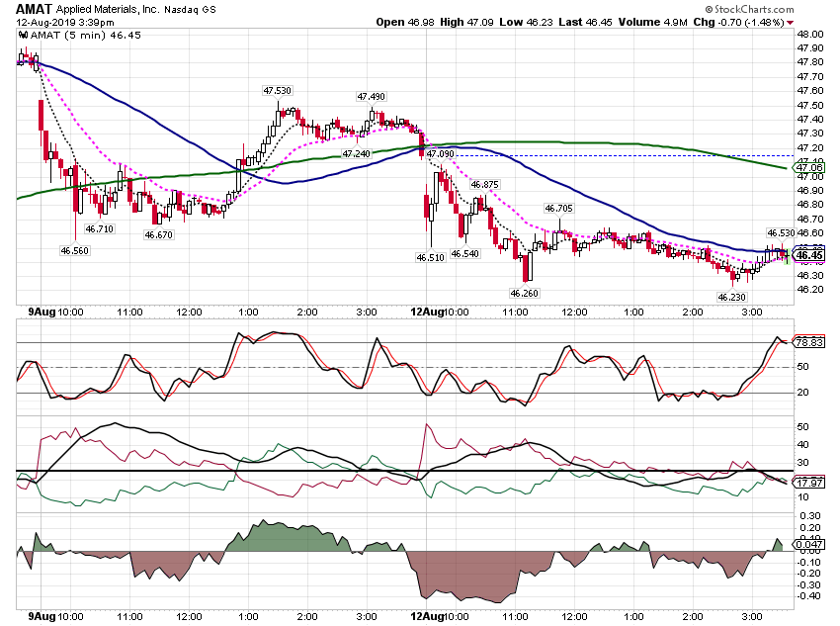This screenshot has height=626, width=840.
Task: Click the 46.670 price label
Action: pyautogui.click(x=158, y=234)
